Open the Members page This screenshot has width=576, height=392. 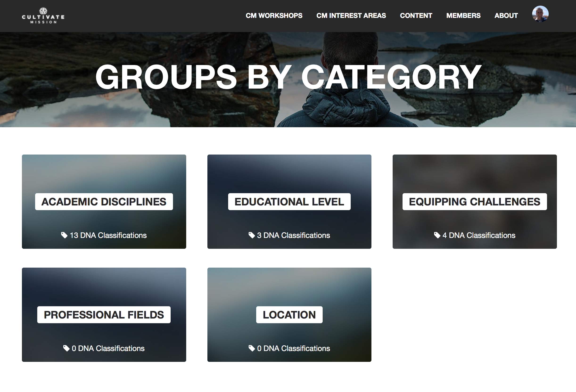[x=463, y=16]
